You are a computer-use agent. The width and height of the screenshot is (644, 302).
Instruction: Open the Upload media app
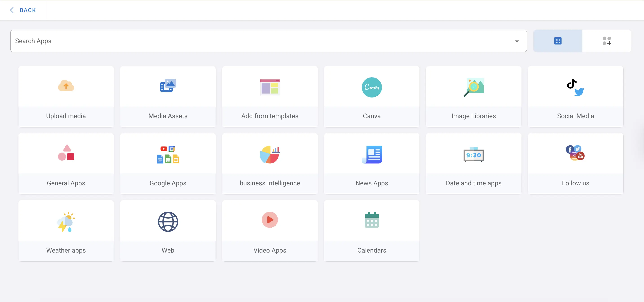pyautogui.click(x=66, y=96)
